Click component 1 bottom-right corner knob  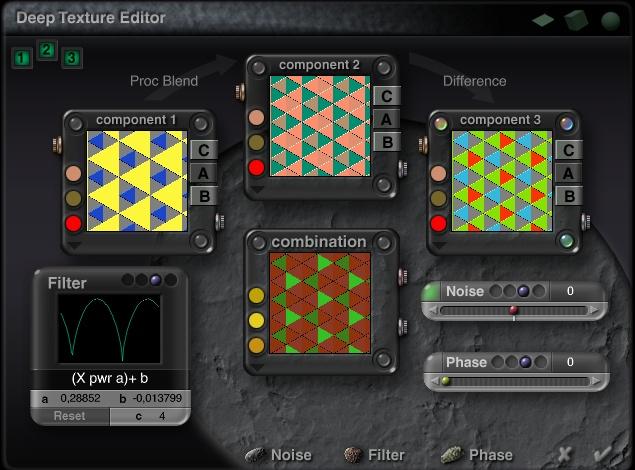pos(200,240)
